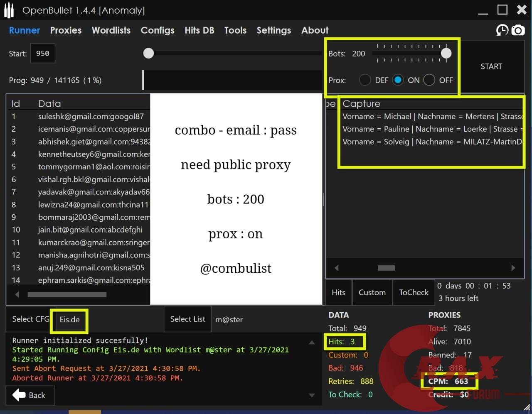
Task: Click the Select CFG button
Action: (x=30, y=319)
